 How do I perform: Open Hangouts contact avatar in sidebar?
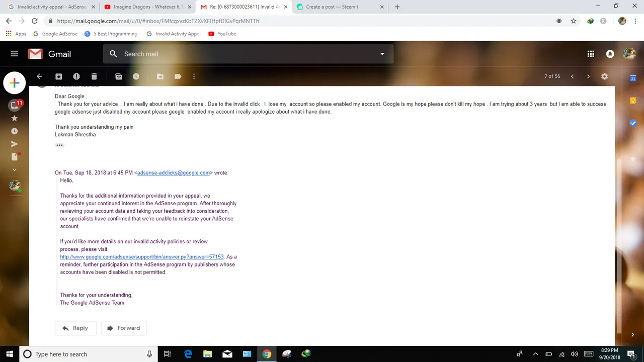pos(15,186)
